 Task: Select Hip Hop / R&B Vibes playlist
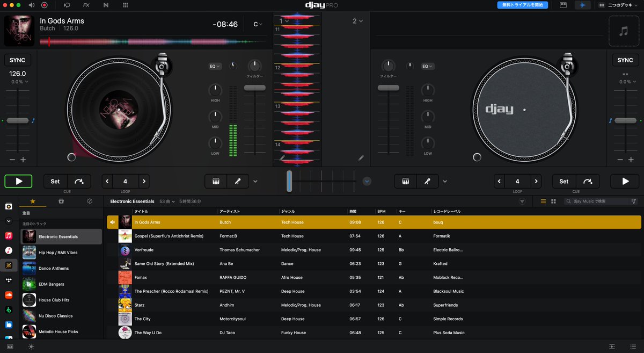coord(61,253)
